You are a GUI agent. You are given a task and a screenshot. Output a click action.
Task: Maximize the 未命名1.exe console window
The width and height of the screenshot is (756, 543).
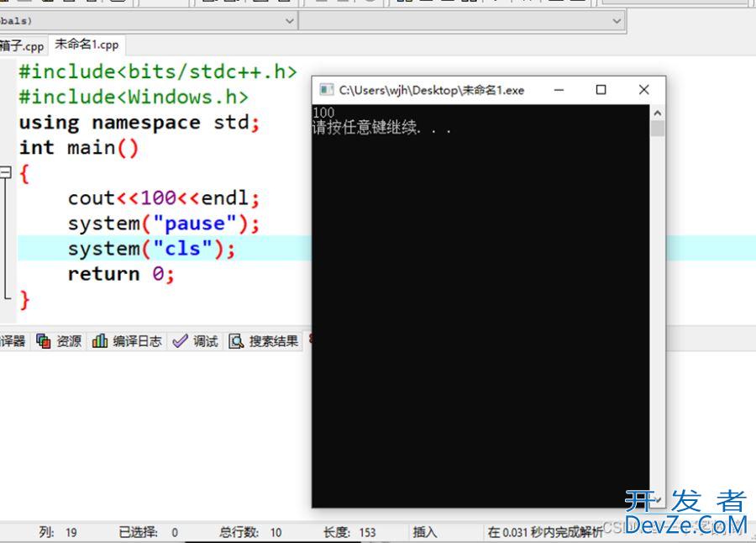point(601,90)
